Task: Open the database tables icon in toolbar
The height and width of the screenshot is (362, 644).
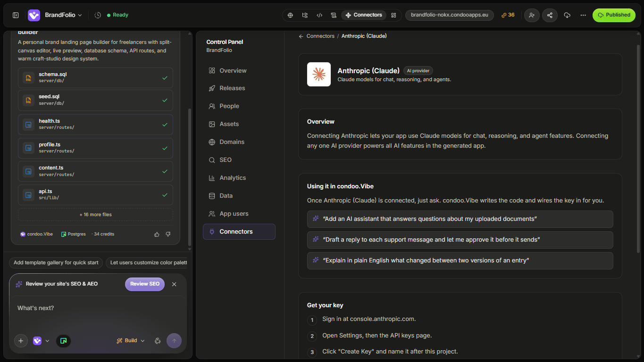Action: click(x=334, y=15)
